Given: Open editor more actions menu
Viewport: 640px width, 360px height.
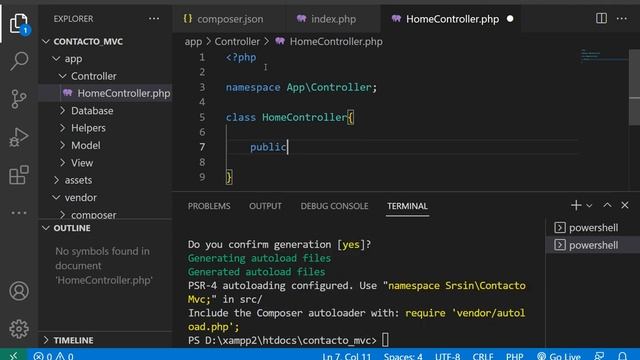Looking at the screenshot, I should 622,18.
